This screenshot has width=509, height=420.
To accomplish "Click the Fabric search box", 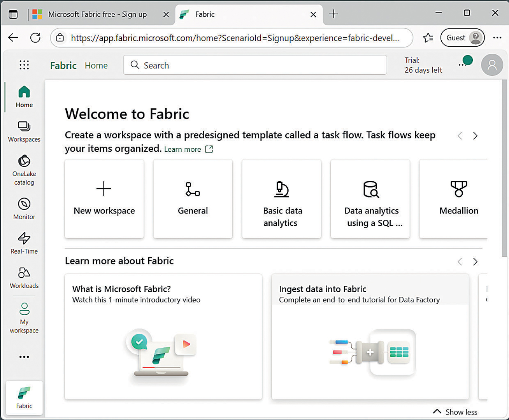I will coord(255,65).
